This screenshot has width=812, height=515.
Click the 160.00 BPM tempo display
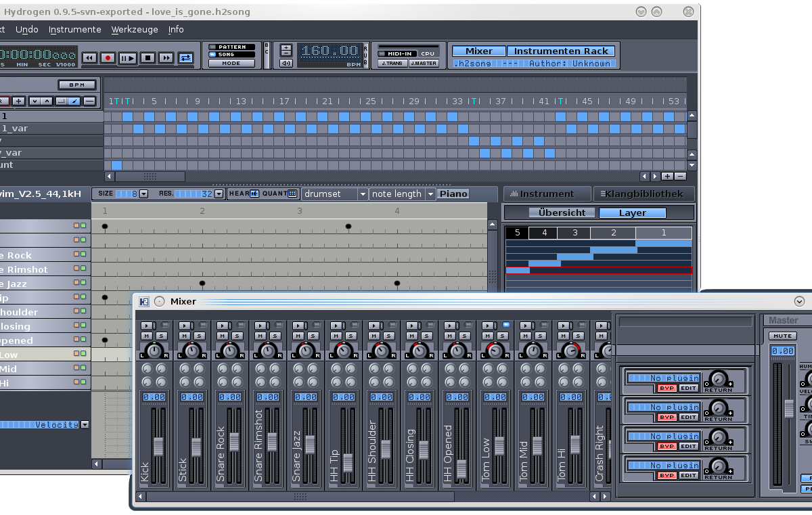[330, 51]
